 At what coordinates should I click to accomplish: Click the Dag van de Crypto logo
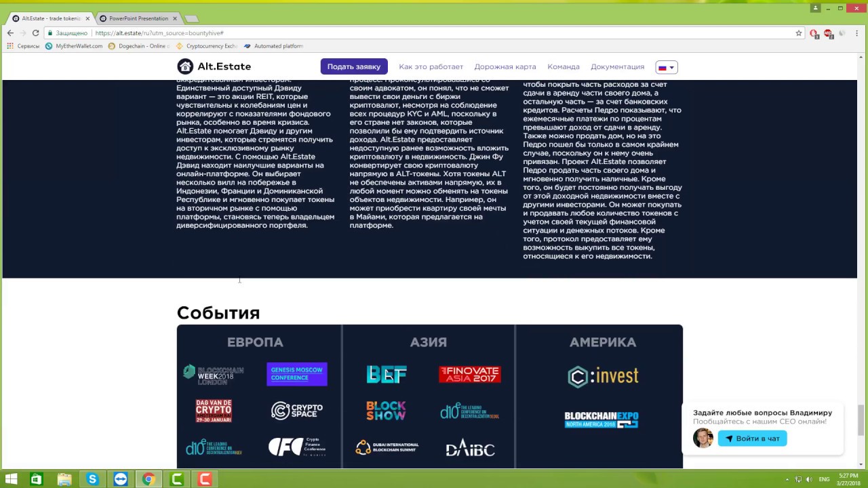tap(214, 411)
